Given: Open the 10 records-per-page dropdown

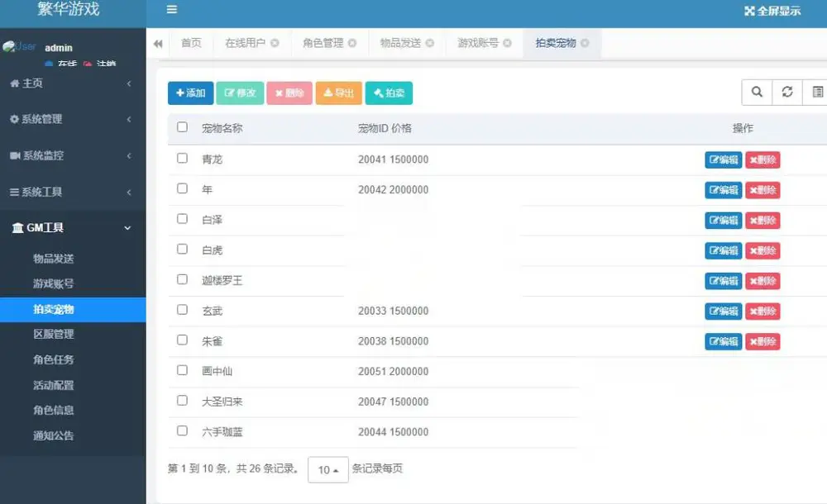Looking at the screenshot, I should coord(328,469).
